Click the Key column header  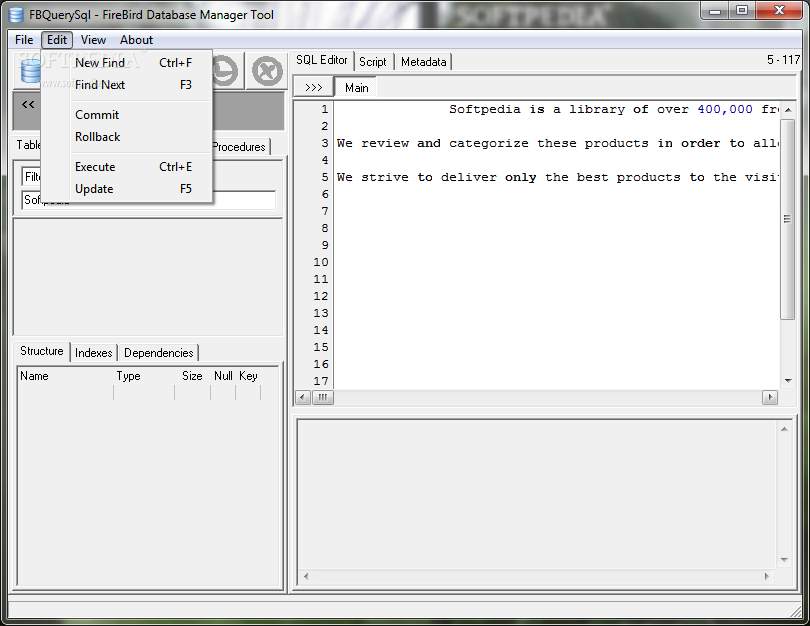[248, 376]
